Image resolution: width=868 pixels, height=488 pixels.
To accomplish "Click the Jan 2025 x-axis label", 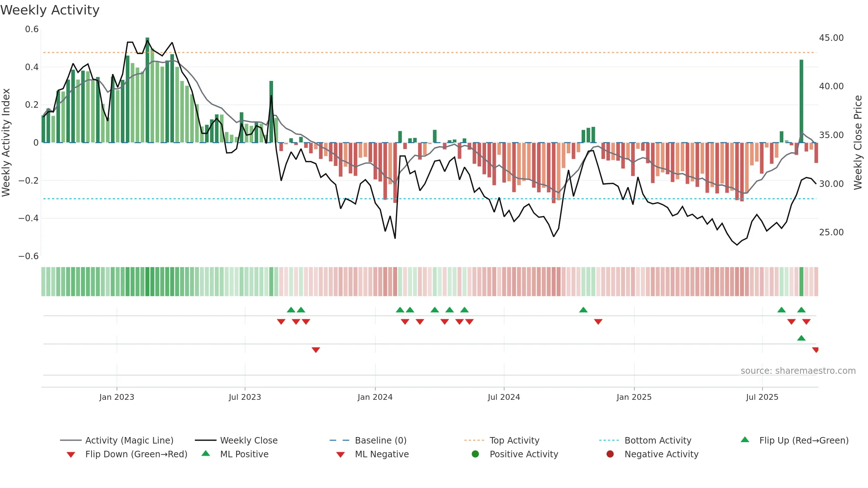I will (x=634, y=397).
